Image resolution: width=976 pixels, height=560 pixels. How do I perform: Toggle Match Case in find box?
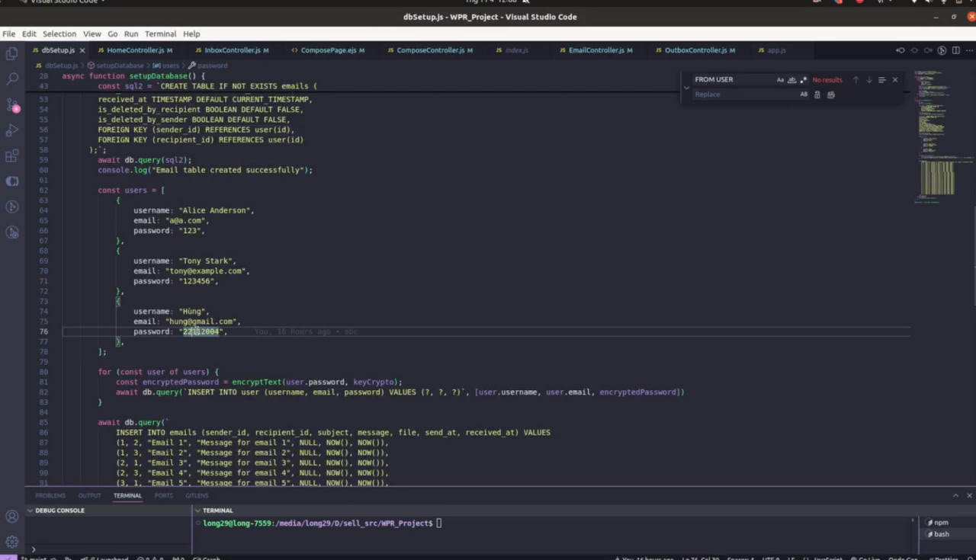point(780,80)
